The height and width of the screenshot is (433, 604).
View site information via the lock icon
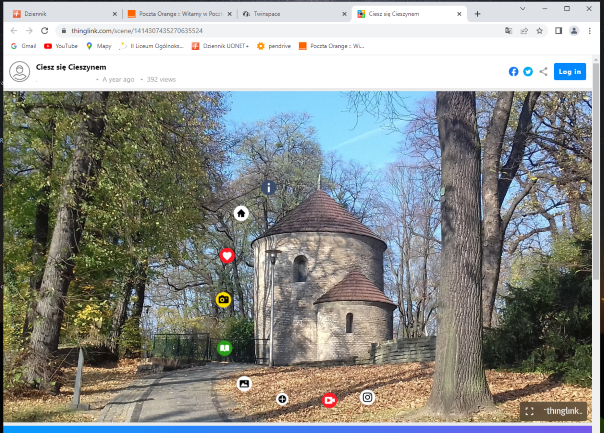64,31
